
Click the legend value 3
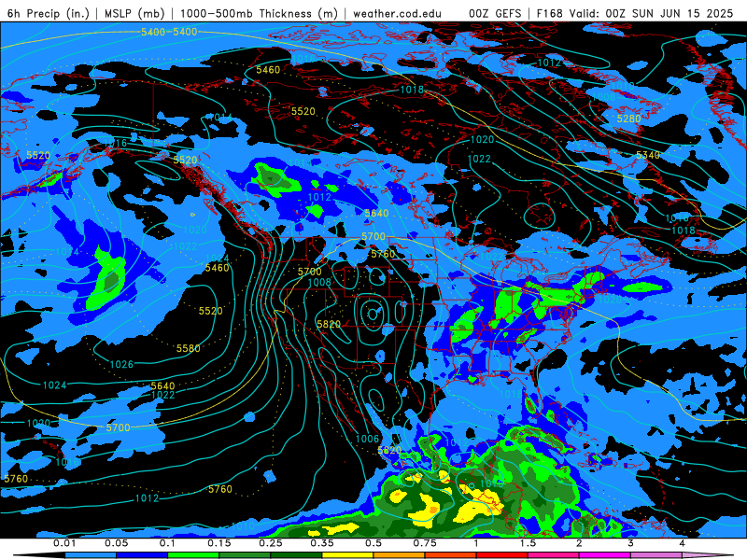coord(630,543)
